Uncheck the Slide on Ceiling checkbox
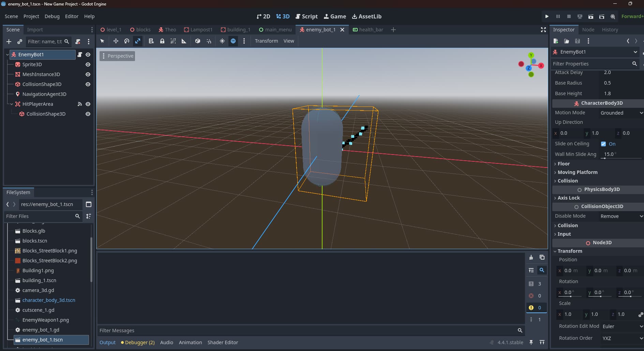This screenshot has width=644, height=351. 603,144
